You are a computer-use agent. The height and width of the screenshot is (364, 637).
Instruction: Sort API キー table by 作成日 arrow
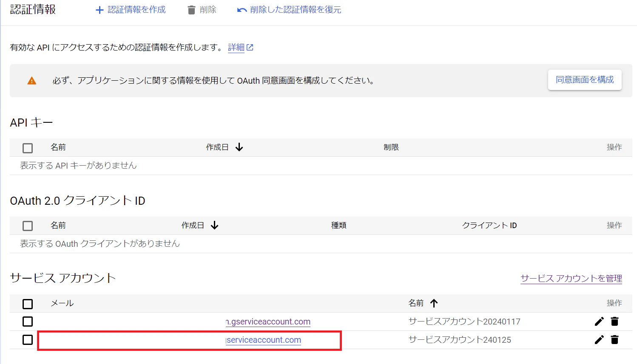239,147
